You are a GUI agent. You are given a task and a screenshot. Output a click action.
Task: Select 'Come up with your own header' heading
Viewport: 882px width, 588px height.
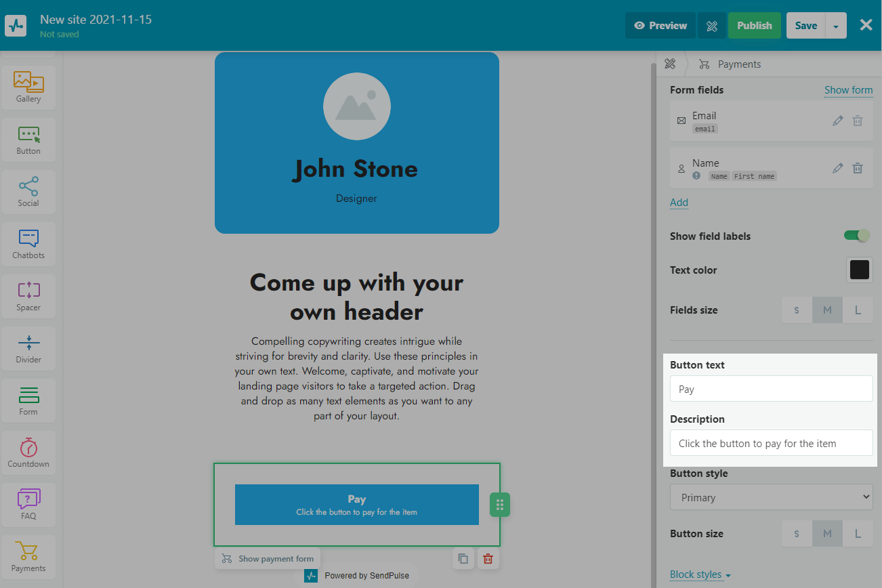(357, 297)
